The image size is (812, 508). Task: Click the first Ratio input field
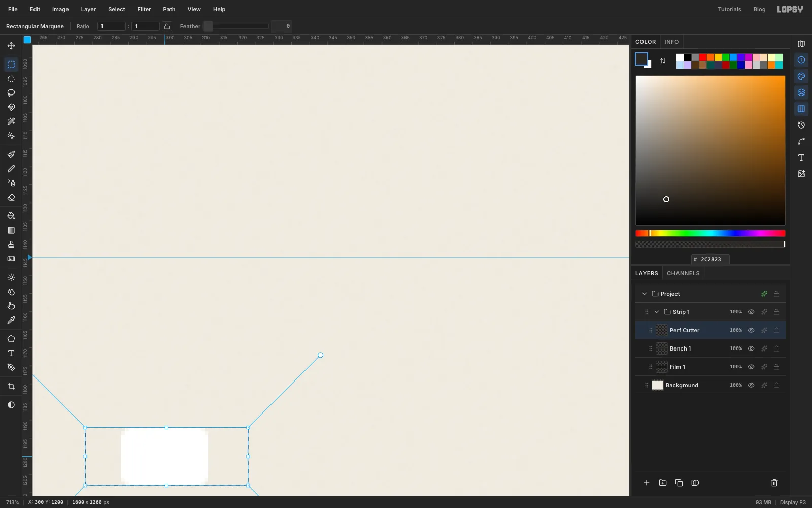pos(112,26)
